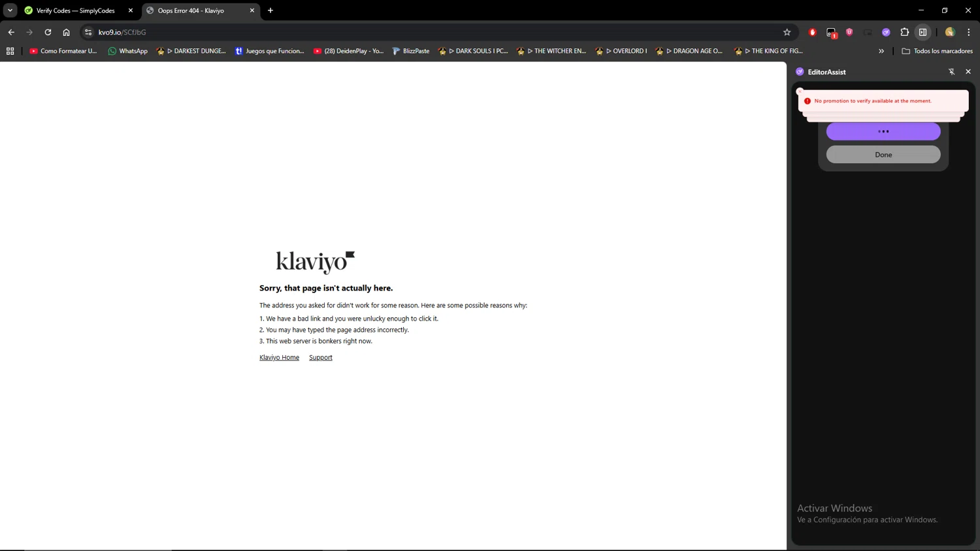The image size is (980, 551).
Task: Dismiss the 'No promotion to verify' alert
Action: pos(800,91)
